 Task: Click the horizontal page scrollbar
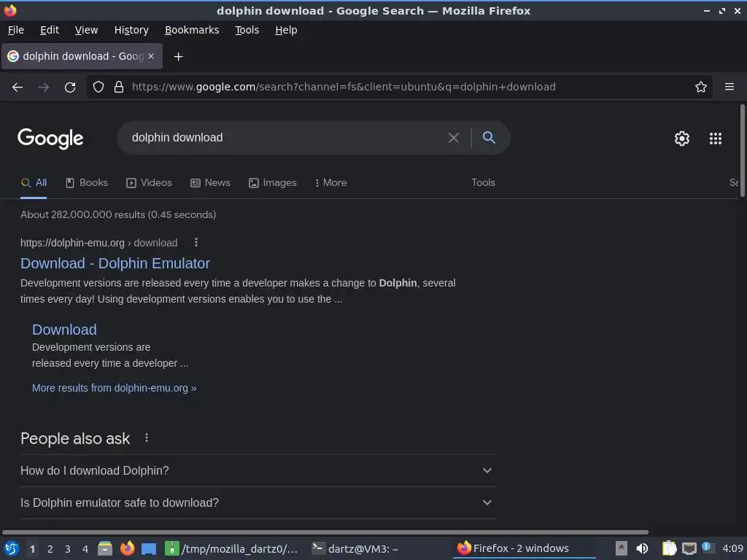(x=325, y=532)
